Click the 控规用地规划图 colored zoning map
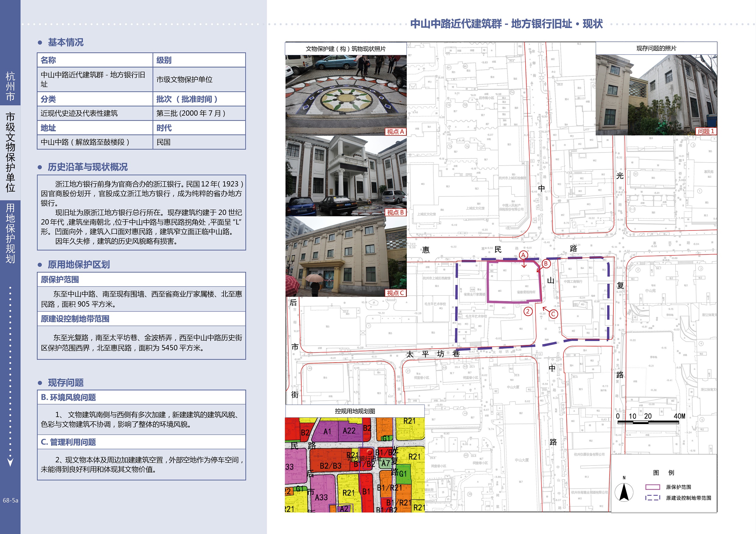Screen dimensions: 756x534 pos(355,465)
